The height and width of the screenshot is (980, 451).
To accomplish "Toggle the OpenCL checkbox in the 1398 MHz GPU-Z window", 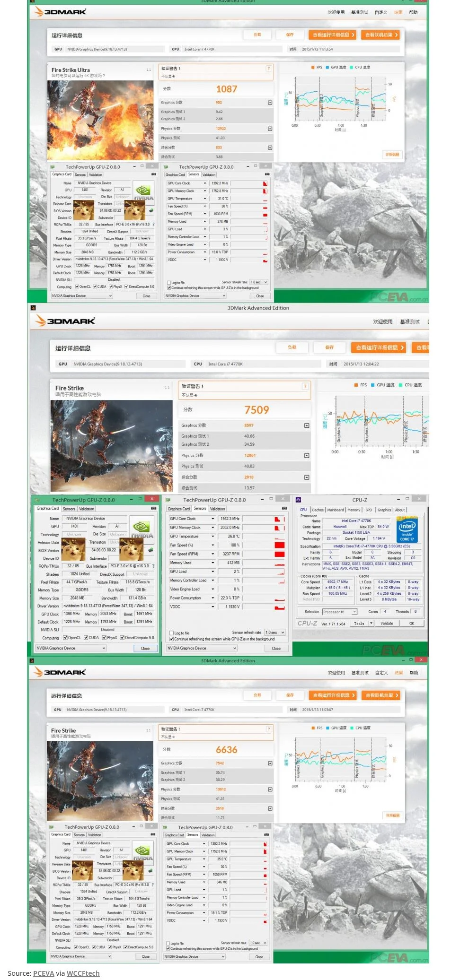I will coord(65,638).
